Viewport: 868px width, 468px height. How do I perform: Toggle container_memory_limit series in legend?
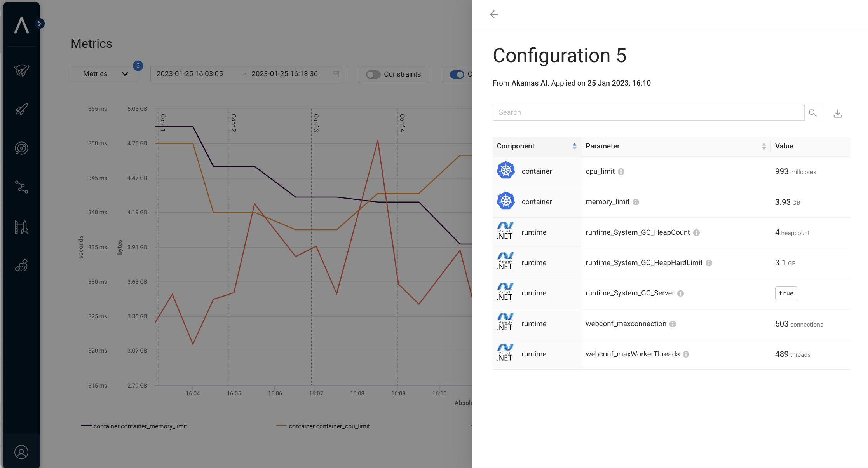tap(140, 426)
